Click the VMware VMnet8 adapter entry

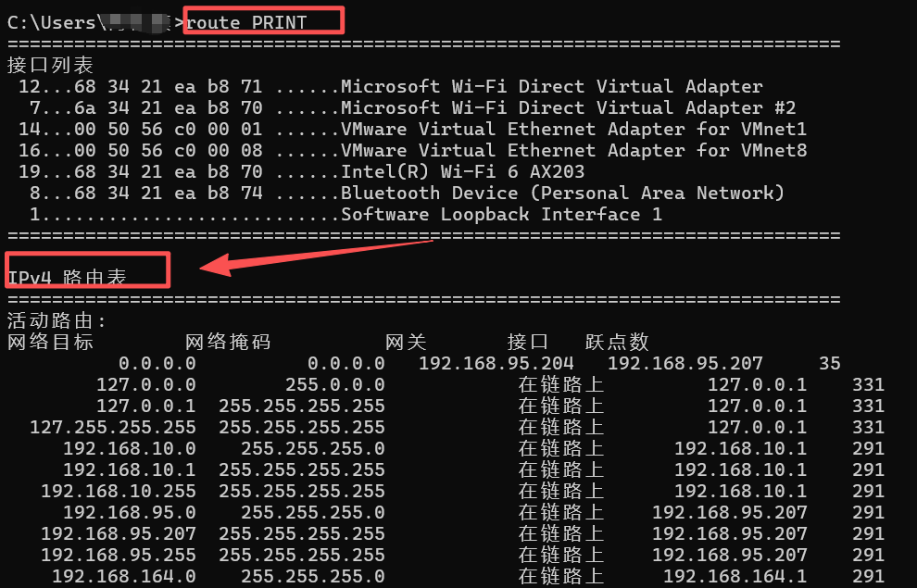tap(412, 151)
